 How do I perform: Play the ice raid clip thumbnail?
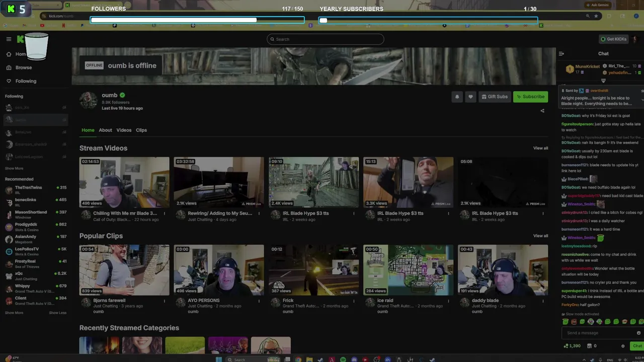click(408, 270)
